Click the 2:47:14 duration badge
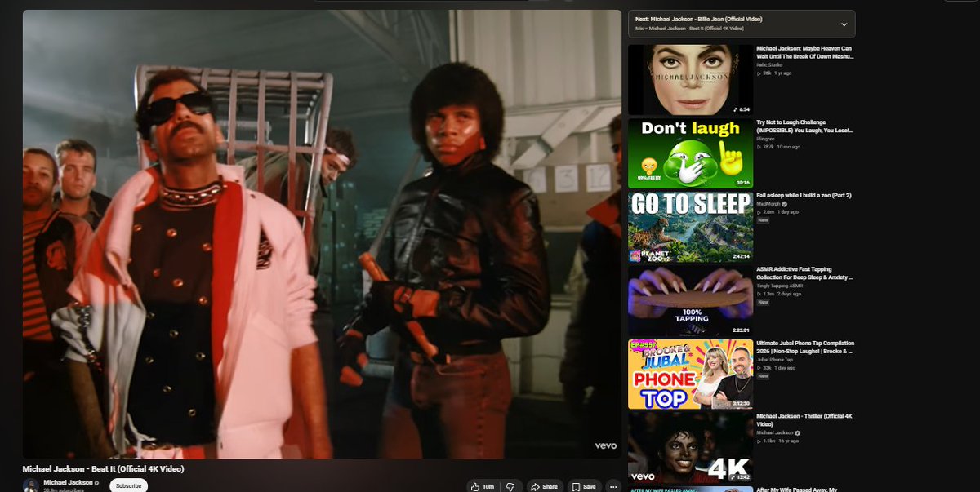Viewport: 980px width, 492px height. 740,256
